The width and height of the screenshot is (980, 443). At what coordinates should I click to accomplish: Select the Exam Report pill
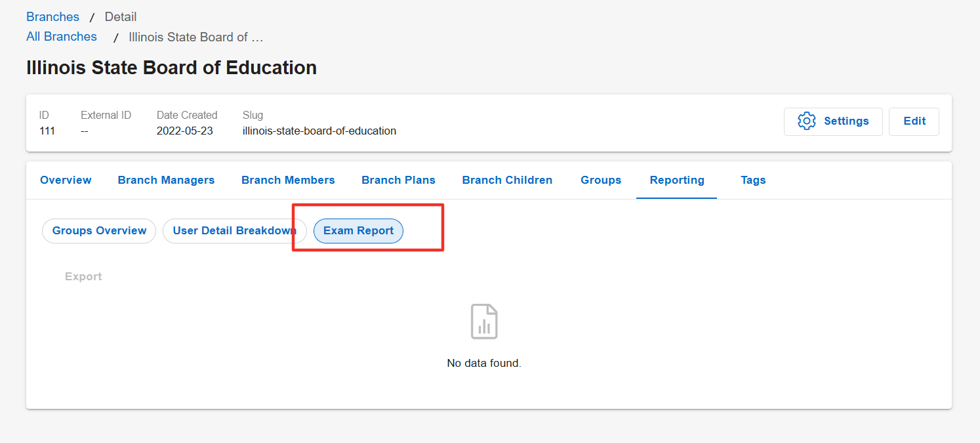click(358, 231)
